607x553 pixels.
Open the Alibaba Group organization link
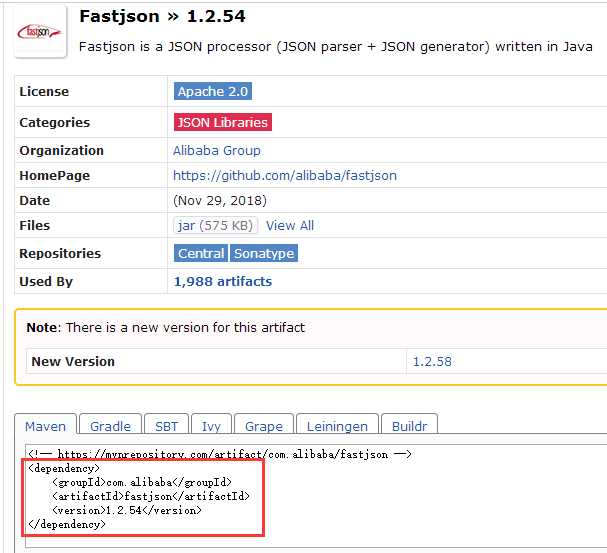tap(216, 151)
